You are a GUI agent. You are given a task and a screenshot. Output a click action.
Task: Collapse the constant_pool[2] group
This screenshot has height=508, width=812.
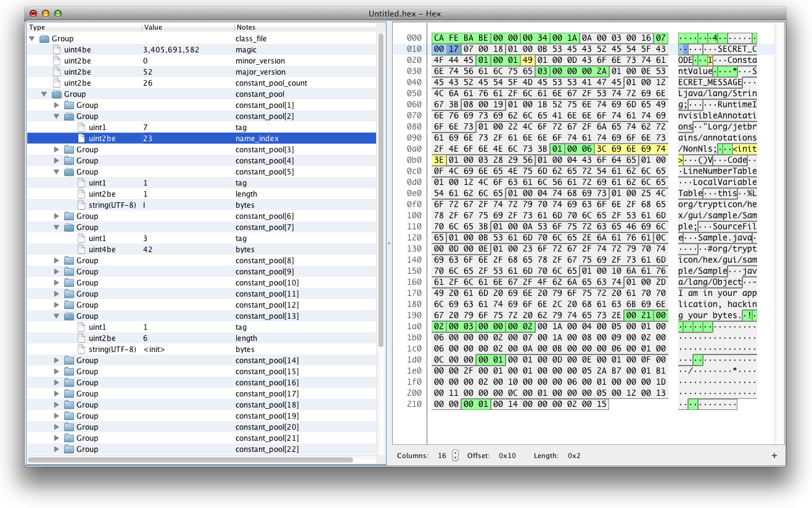(55, 116)
